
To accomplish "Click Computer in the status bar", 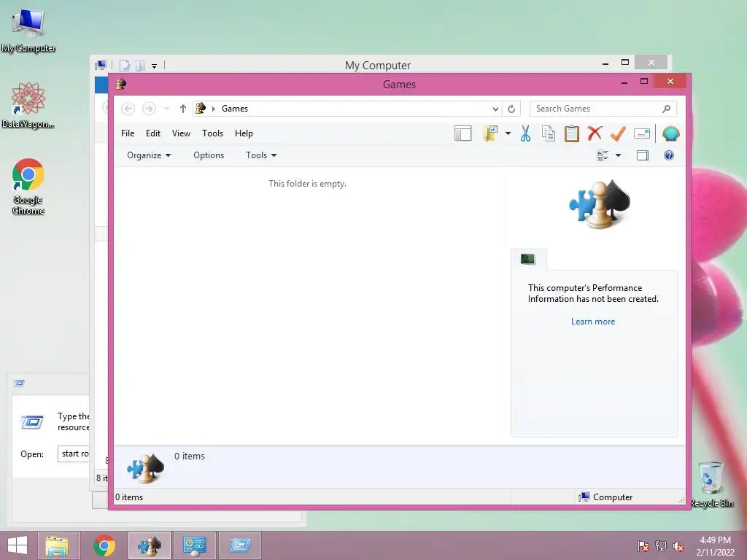I will click(x=605, y=497).
